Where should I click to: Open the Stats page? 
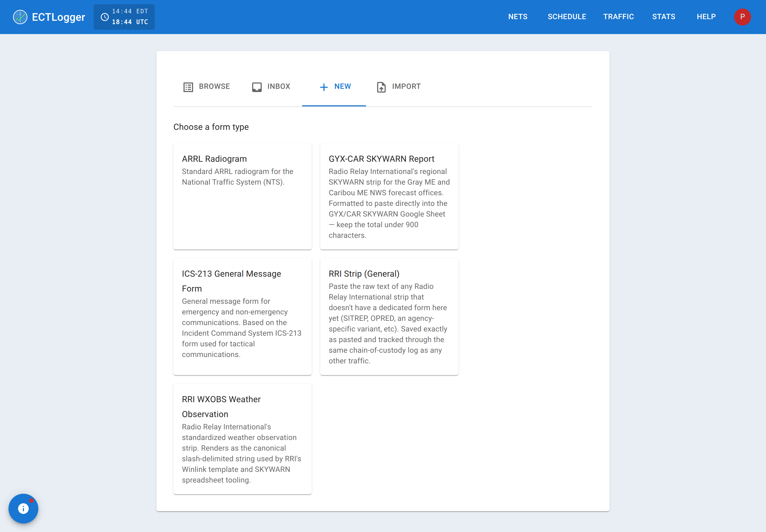click(x=663, y=17)
